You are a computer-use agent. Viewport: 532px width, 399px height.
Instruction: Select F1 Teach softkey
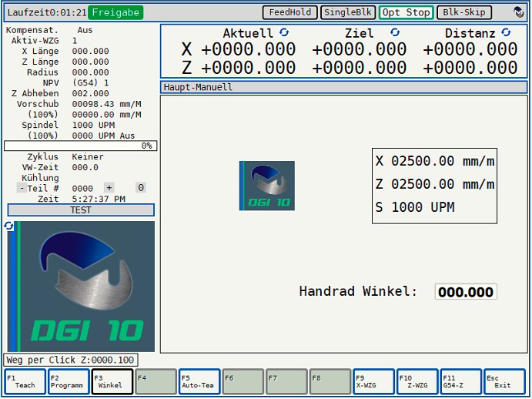(x=25, y=382)
